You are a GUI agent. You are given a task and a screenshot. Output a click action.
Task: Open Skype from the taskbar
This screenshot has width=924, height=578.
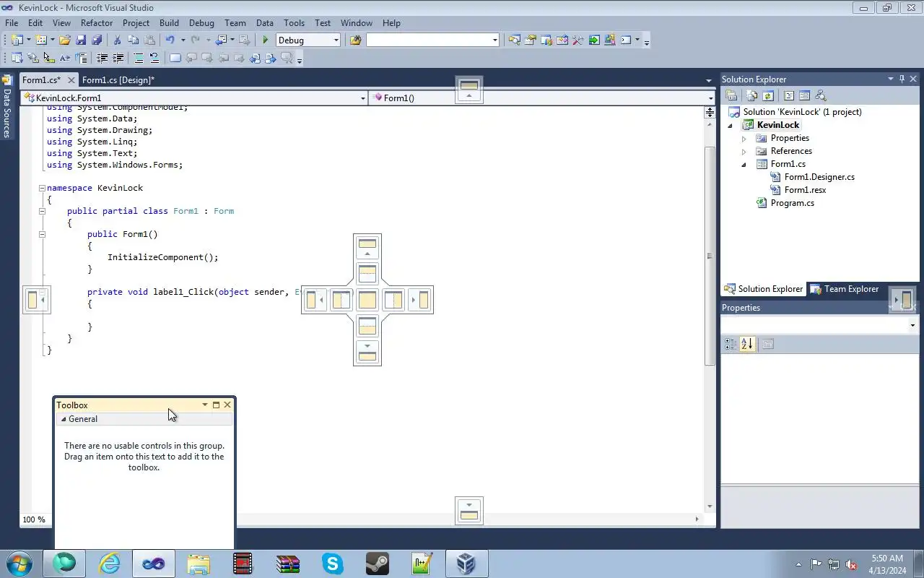pos(333,564)
